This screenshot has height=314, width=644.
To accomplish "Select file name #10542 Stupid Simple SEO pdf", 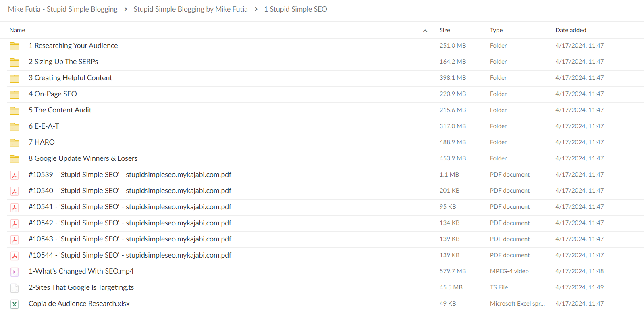I will (x=130, y=223).
